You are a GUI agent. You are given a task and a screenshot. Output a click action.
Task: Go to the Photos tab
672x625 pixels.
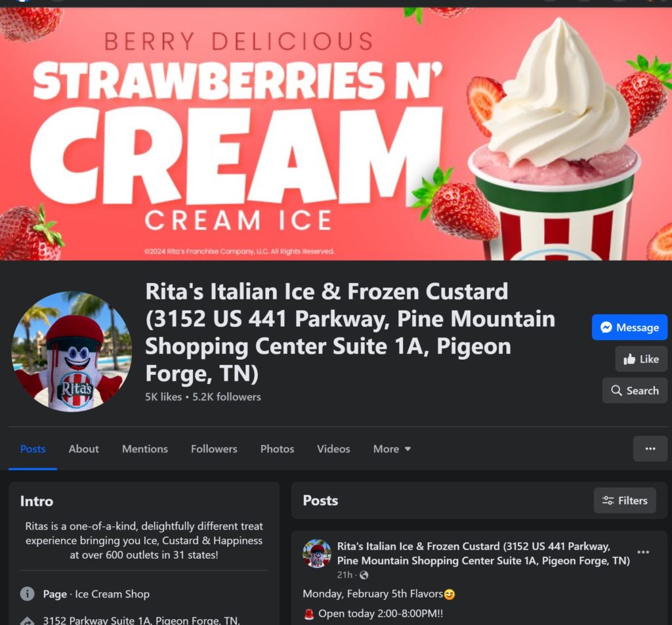278,449
